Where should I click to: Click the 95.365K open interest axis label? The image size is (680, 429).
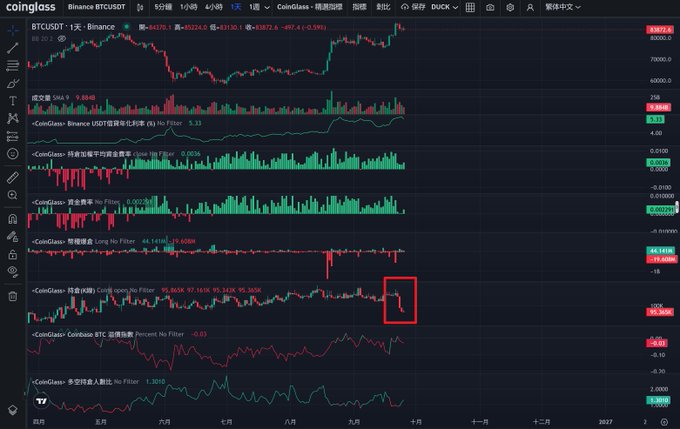[x=660, y=312]
